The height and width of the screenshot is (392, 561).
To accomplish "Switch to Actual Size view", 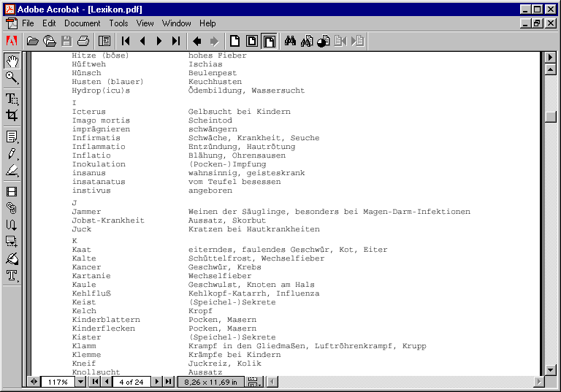I will point(234,41).
